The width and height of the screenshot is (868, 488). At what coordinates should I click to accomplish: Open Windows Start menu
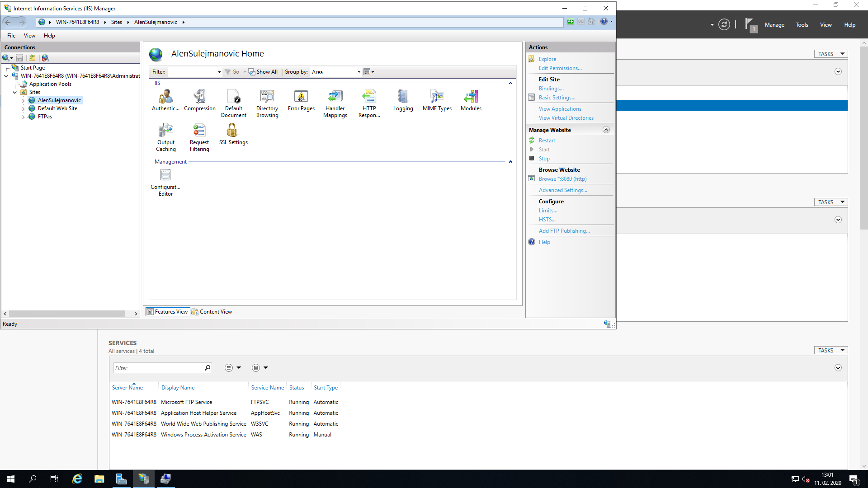tap(11, 479)
